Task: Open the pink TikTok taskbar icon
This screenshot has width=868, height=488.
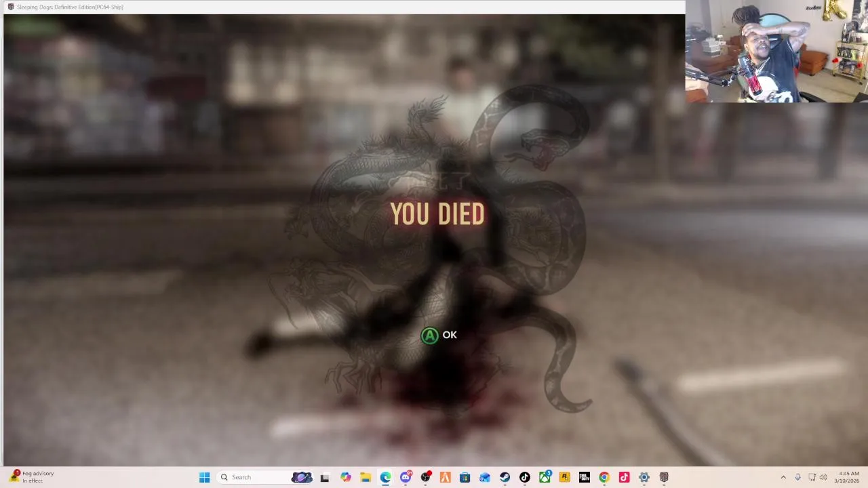Action: pos(624,477)
